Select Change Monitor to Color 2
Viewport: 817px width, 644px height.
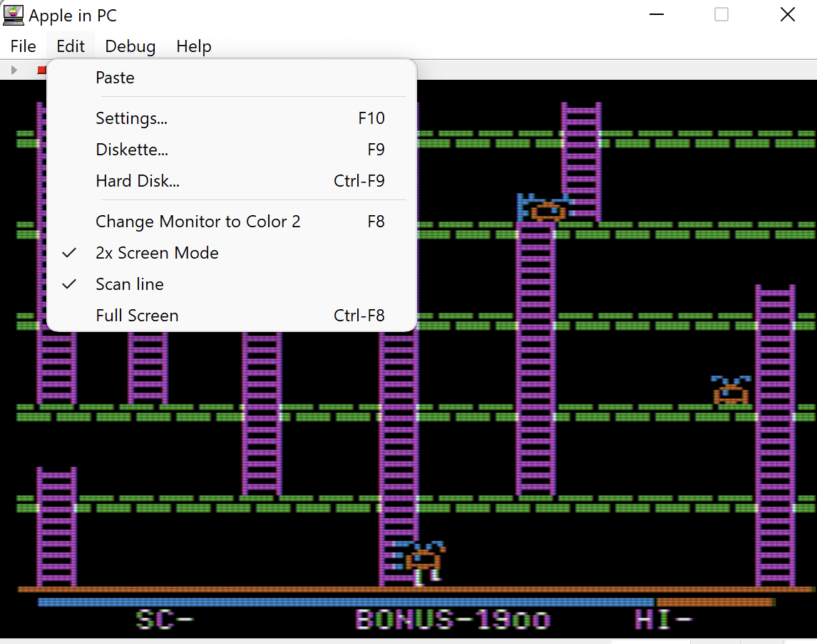pyautogui.click(x=198, y=222)
